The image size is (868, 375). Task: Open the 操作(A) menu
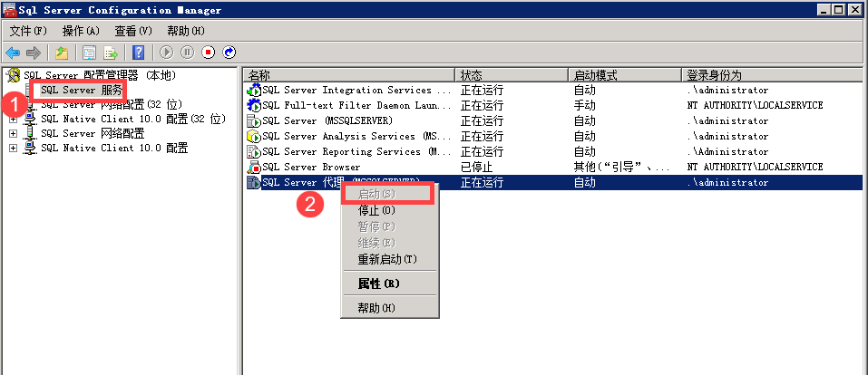tap(81, 31)
